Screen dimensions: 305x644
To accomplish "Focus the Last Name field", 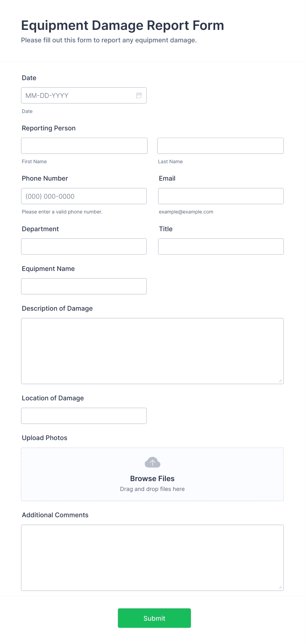I will [x=220, y=146].
